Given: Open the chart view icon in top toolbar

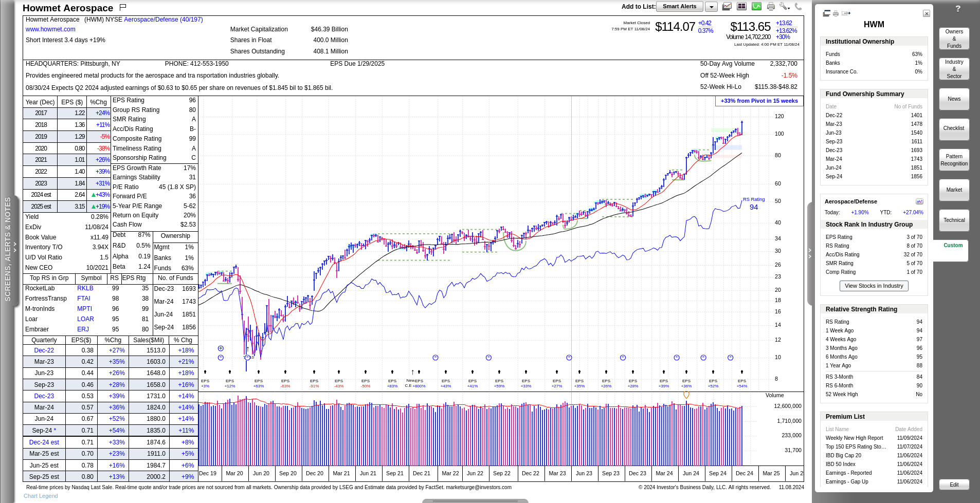Looking at the screenshot, I should [x=727, y=6].
